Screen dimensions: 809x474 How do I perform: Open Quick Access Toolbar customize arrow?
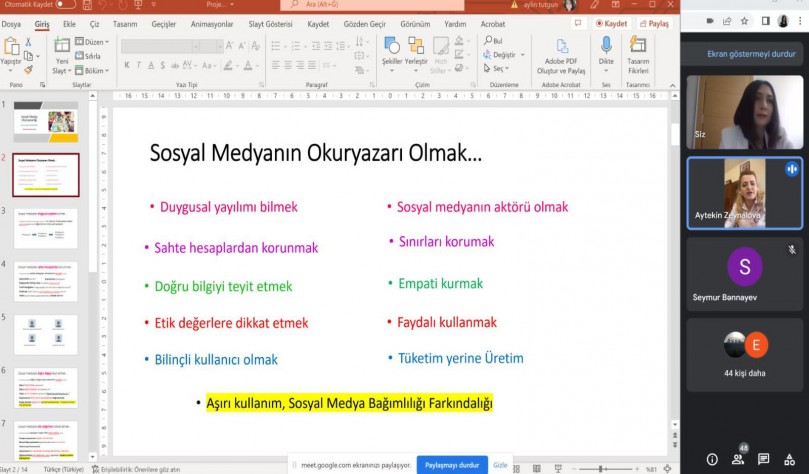coord(154,5)
